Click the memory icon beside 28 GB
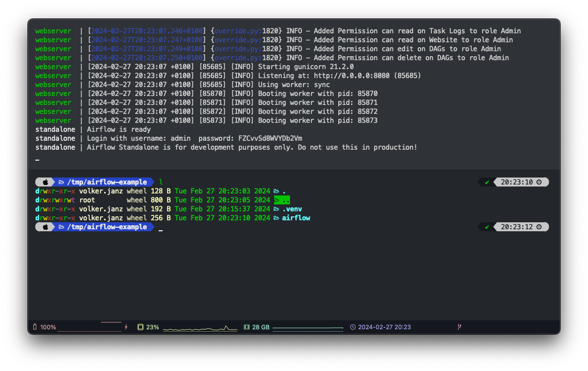 coord(246,327)
